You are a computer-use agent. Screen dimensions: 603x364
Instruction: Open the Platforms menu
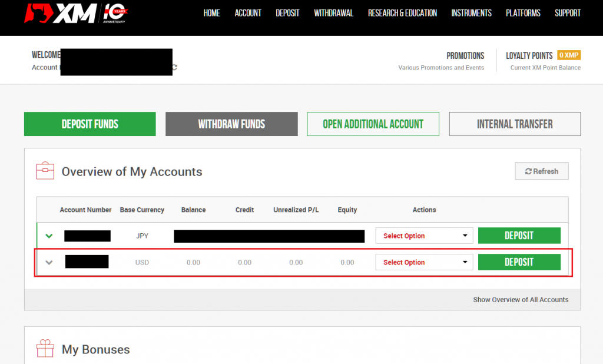[523, 13]
